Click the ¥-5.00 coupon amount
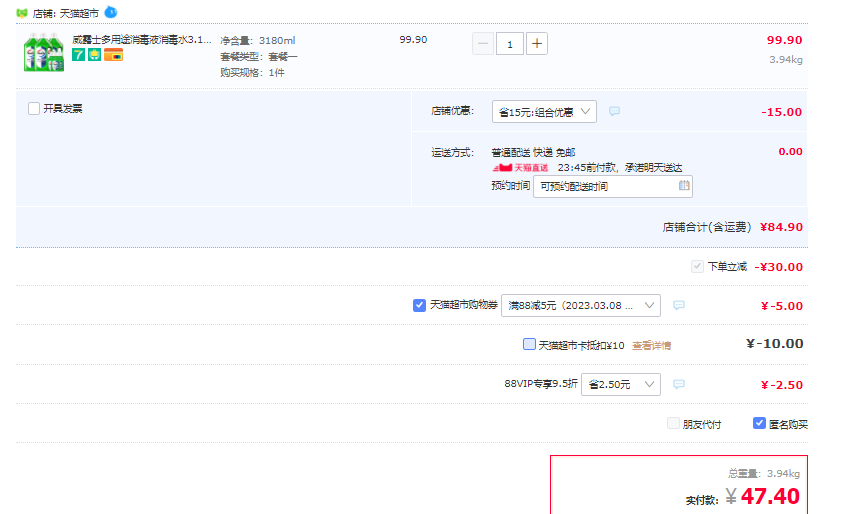The width and height of the screenshot is (845, 514). (781, 306)
